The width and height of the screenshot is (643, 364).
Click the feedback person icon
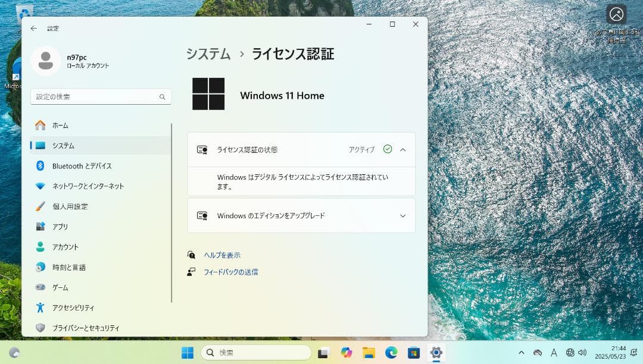point(191,272)
